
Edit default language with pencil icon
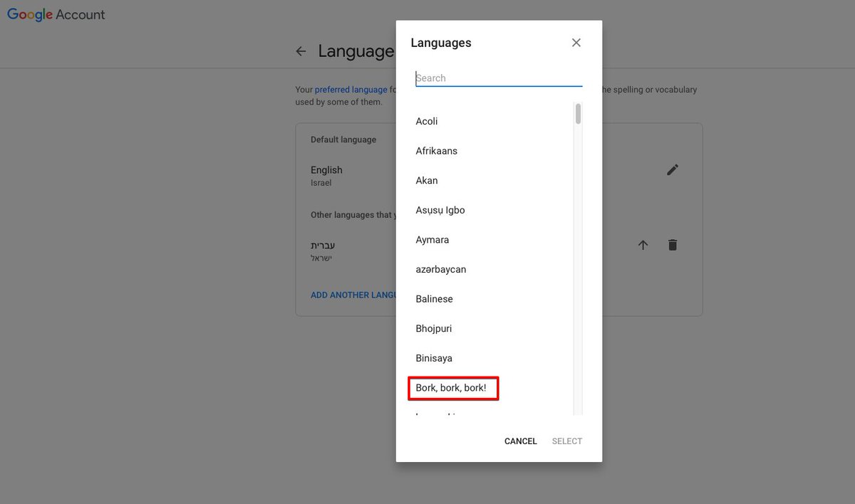coord(673,169)
